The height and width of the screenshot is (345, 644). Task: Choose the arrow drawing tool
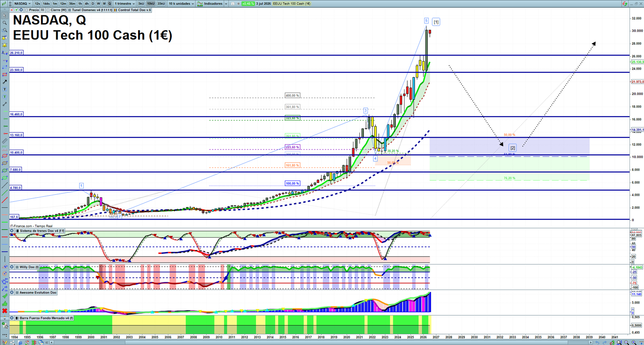point(4,82)
